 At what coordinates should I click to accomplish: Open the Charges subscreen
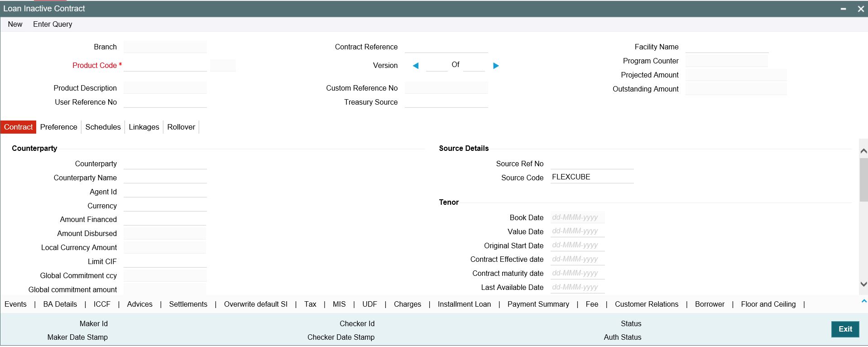point(408,304)
